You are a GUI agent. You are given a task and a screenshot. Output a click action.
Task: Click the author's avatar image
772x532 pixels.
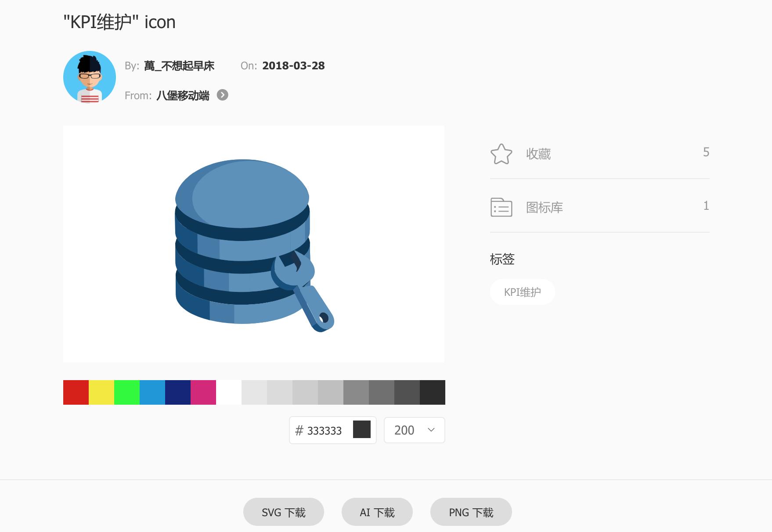89,76
